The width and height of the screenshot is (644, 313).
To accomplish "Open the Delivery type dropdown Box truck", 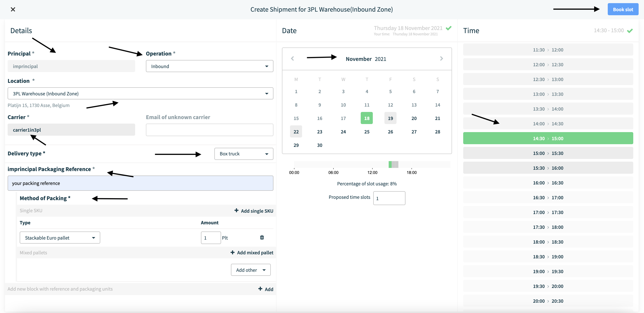I will click(244, 154).
